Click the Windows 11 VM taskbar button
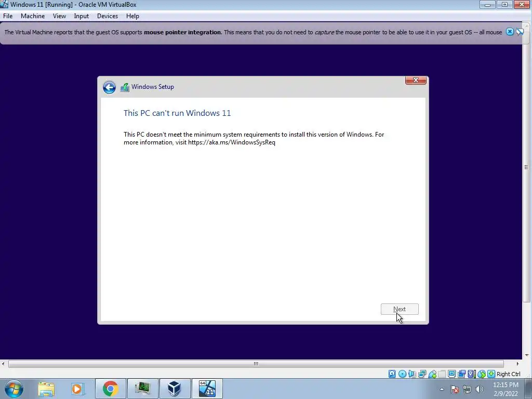The width and height of the screenshot is (532, 399). tap(207, 389)
